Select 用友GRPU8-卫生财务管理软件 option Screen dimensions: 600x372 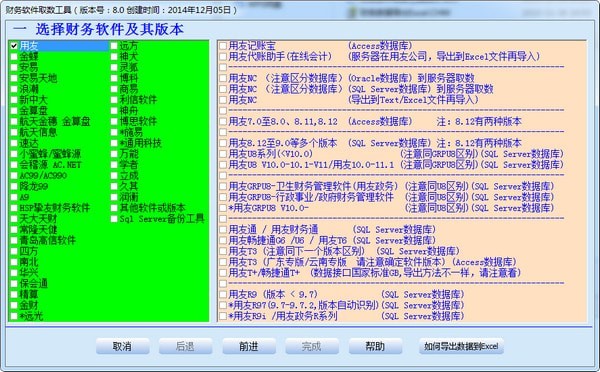(223, 186)
